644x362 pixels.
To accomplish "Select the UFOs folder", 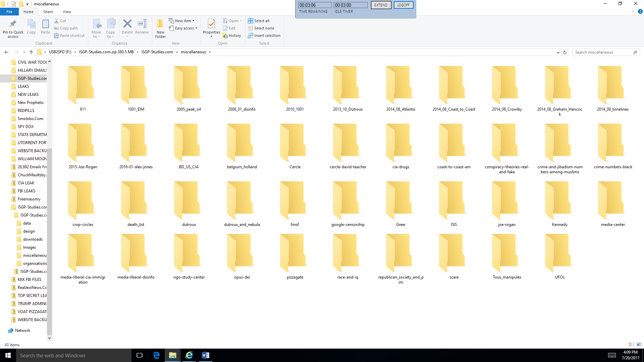I will point(559,257).
